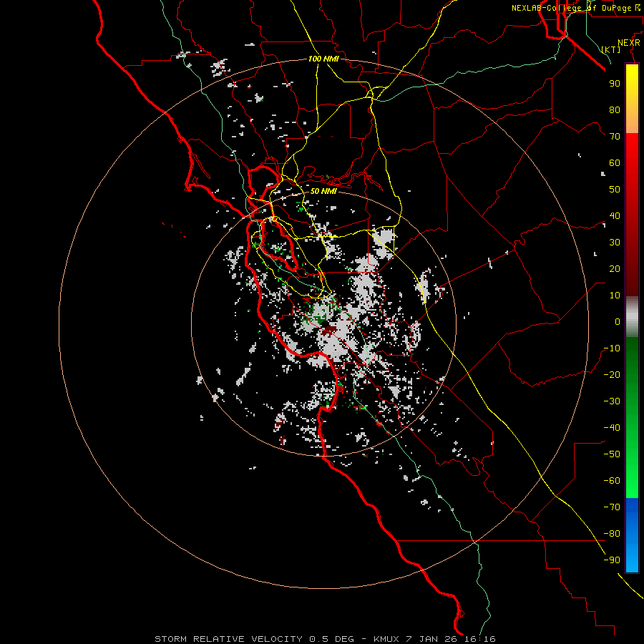Click the NEXR label above the scale
Screen dimensions: 644x644
[x=629, y=43]
